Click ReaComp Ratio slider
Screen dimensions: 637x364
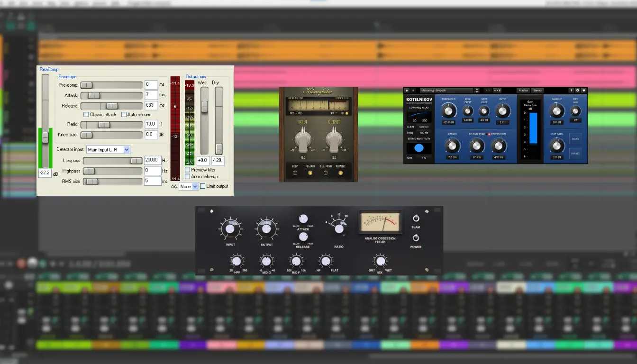(111, 125)
